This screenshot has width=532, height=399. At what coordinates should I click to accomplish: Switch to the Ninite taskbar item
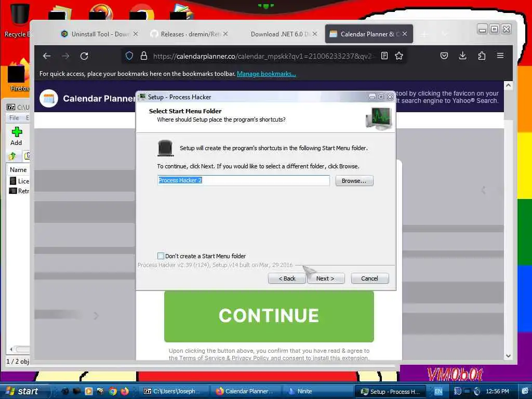(x=317, y=391)
